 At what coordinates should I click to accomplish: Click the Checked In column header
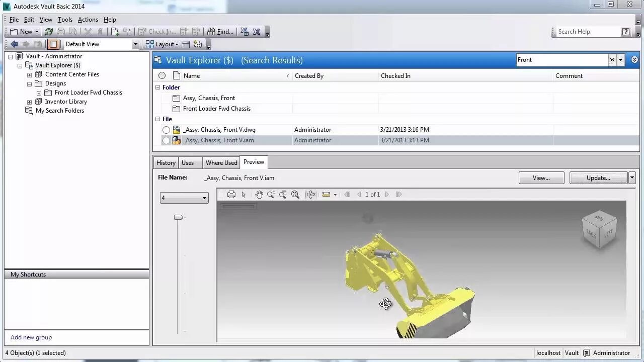[465, 76]
